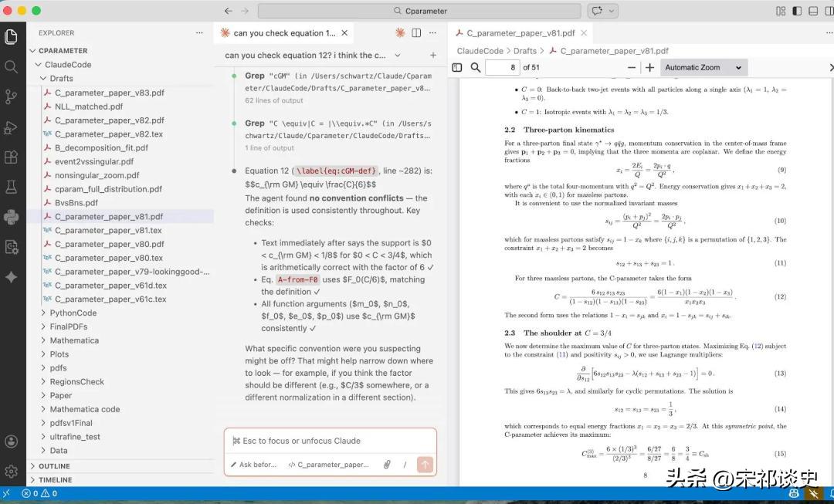
Task: Open the Ask before edits mode selector
Action: (254, 465)
